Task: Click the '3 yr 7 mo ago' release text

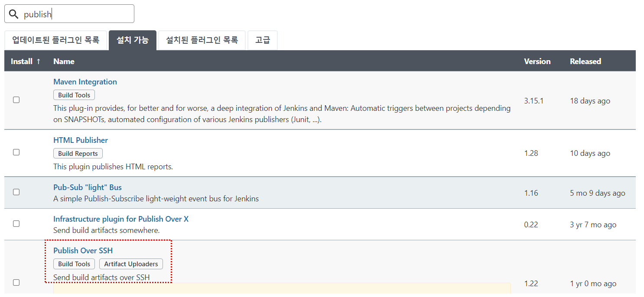Action: coord(593,225)
